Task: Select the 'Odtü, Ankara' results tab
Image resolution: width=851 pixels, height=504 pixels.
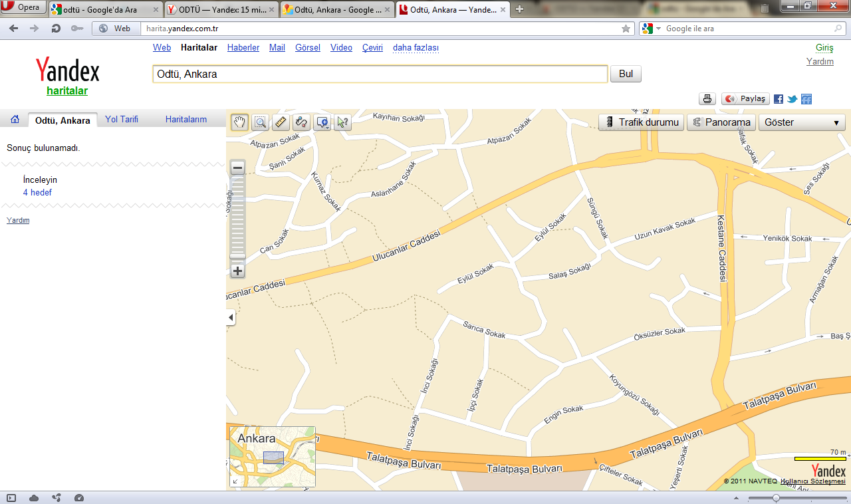Action: pos(62,120)
